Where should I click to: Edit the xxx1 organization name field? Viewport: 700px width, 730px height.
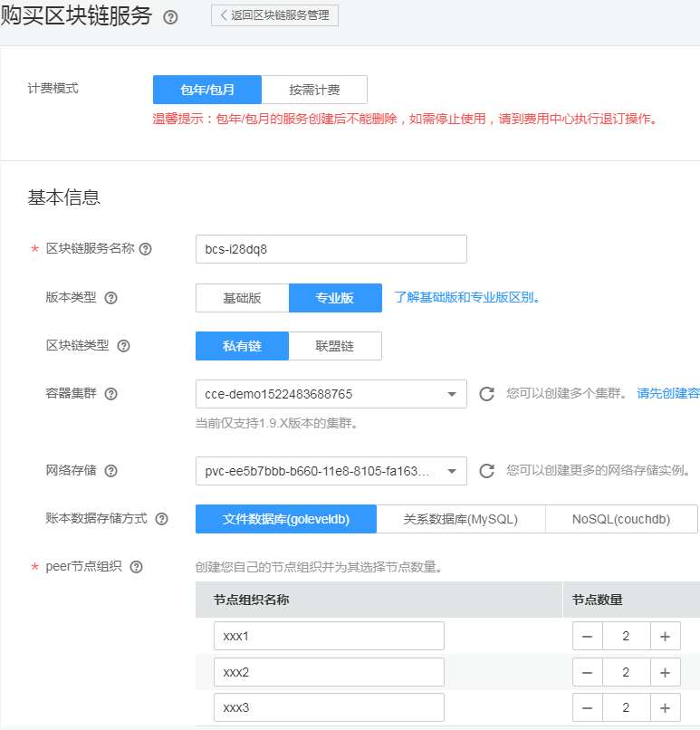[x=329, y=636]
